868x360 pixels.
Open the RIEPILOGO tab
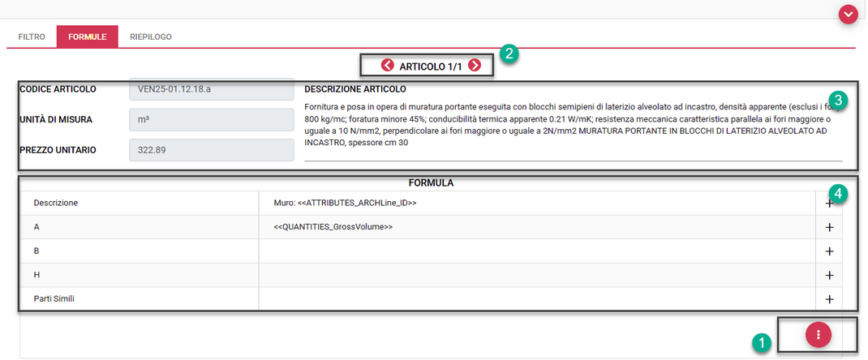point(151,37)
